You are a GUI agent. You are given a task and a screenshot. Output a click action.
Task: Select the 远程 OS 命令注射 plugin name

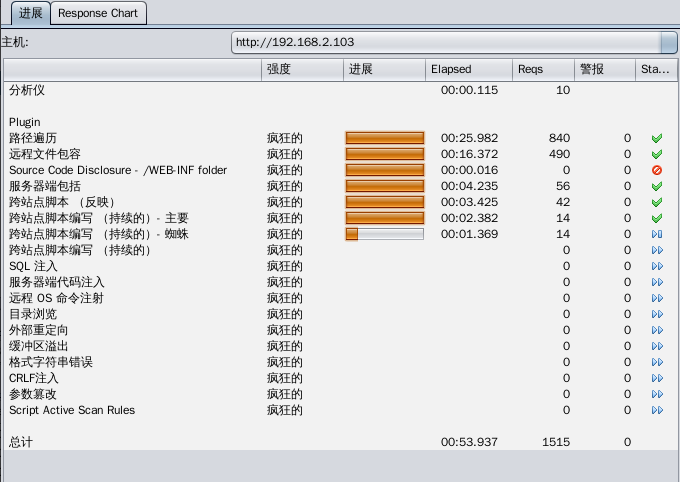pyautogui.click(x=56, y=298)
